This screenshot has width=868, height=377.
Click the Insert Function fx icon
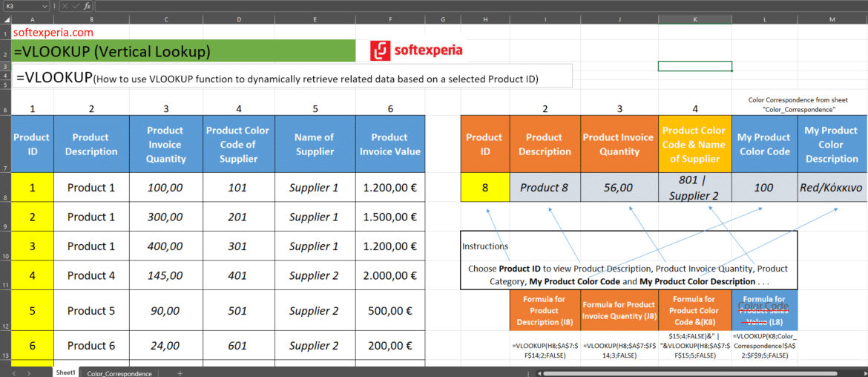pos(87,6)
